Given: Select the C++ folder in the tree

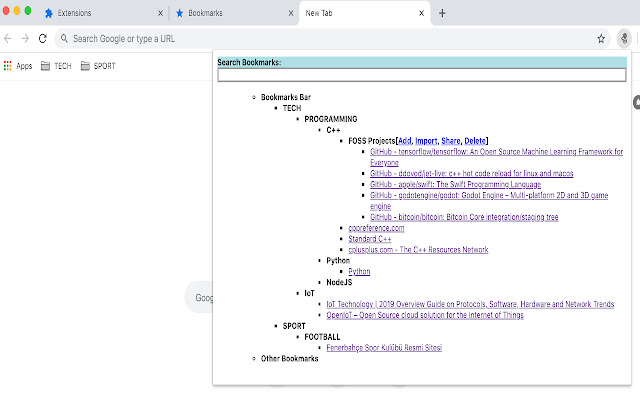Looking at the screenshot, I should click(333, 130).
